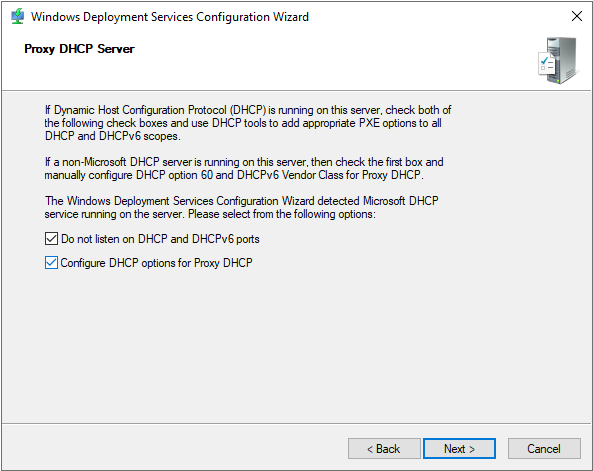Viewport: 593px width, 471px height.
Task: Proceed by clicking Next
Action: coord(459,449)
